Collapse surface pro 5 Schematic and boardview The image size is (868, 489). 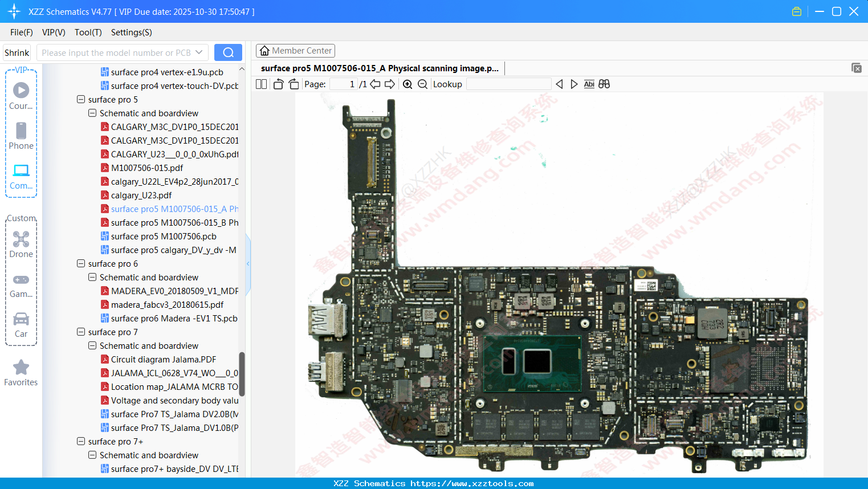click(92, 113)
